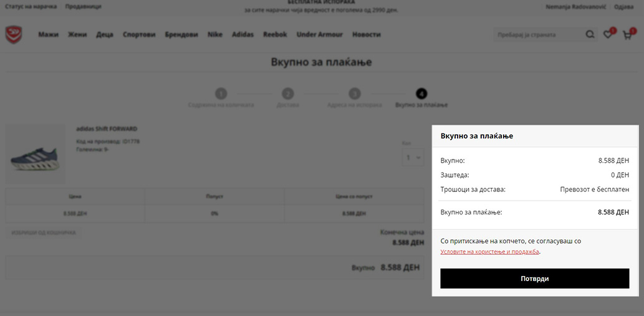
Task: Open the Under Armour menu item
Action: click(x=320, y=34)
